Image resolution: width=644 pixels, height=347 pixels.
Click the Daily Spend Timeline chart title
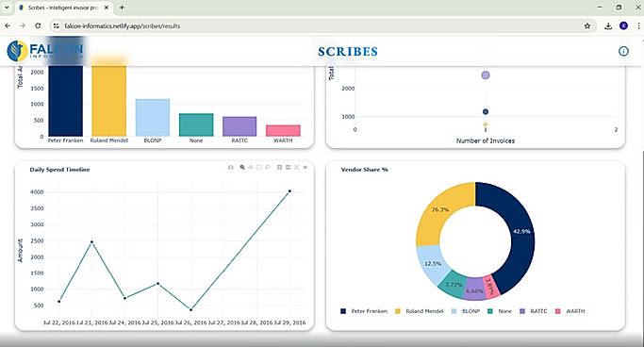[59, 170]
